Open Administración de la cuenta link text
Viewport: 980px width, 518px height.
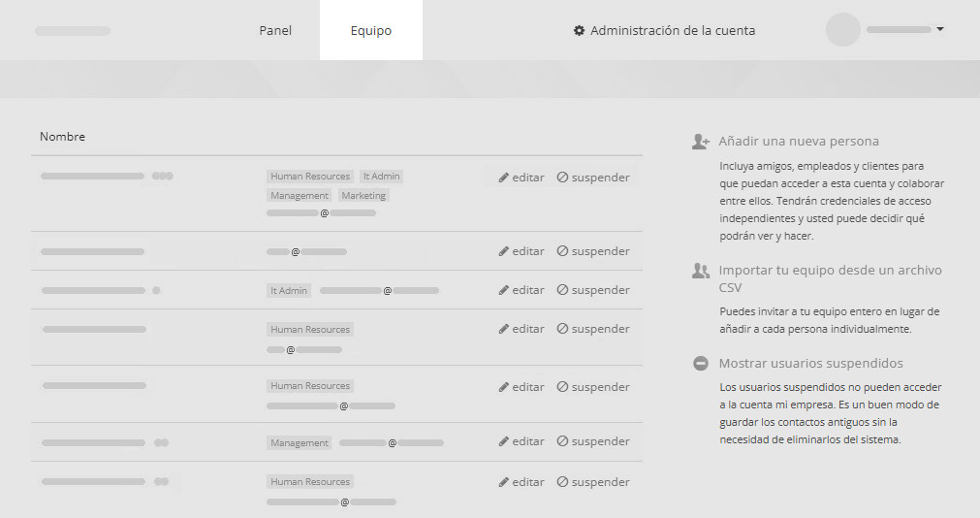pos(673,30)
